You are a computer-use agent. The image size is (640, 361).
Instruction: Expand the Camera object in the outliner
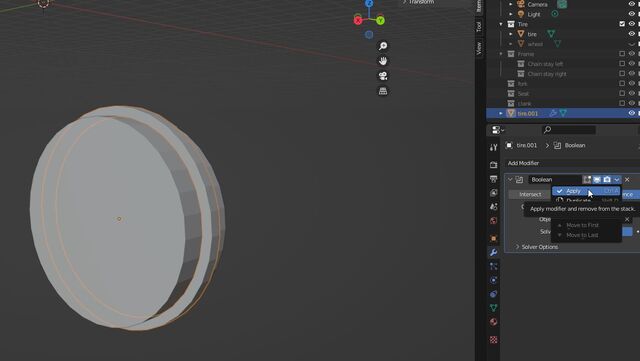[511, 4]
